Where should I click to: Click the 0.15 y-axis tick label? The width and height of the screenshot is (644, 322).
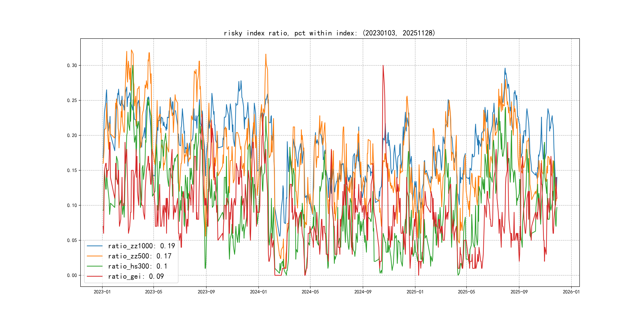click(72, 171)
